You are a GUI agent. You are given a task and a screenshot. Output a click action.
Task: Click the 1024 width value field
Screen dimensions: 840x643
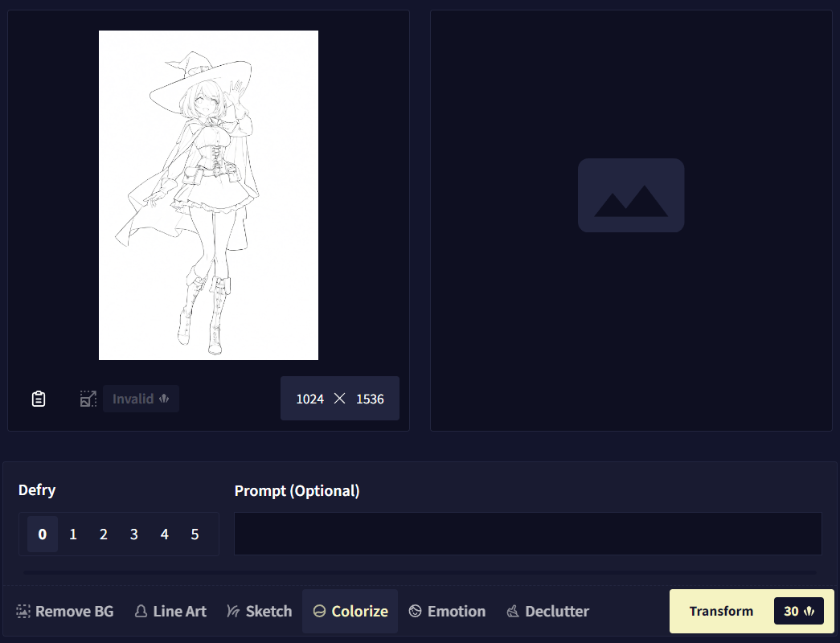pos(309,398)
